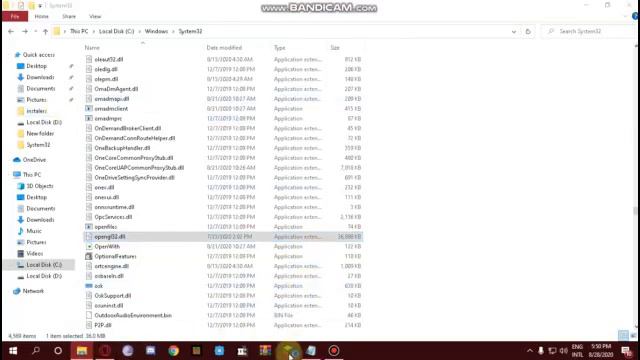Screen dimensions: 640x360
Task: Open the View ribbon tab
Action: pyautogui.click(x=95, y=16)
